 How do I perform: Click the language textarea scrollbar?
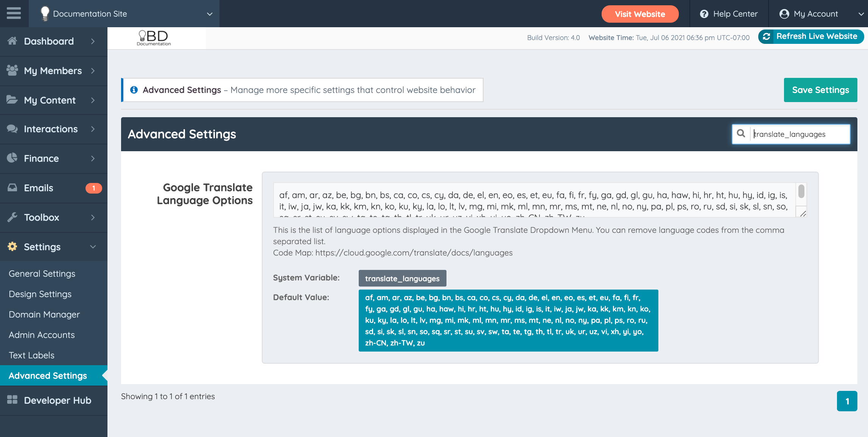801,192
